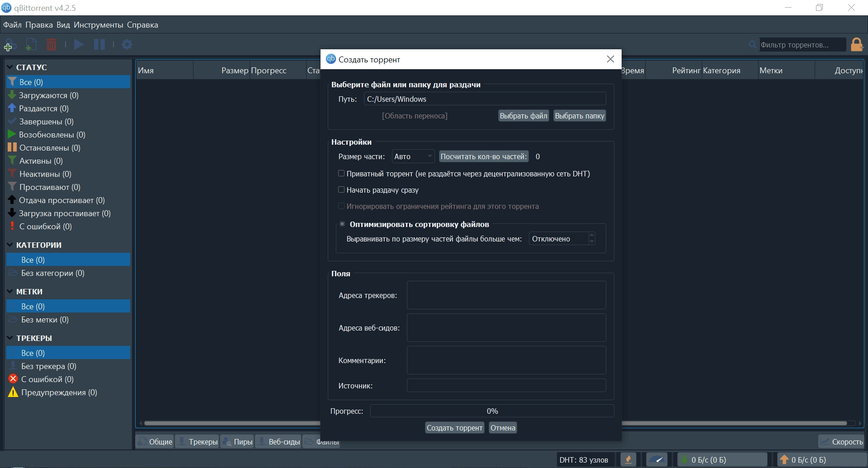
Task: Click the Фильтр торрентов search field
Action: click(x=802, y=45)
